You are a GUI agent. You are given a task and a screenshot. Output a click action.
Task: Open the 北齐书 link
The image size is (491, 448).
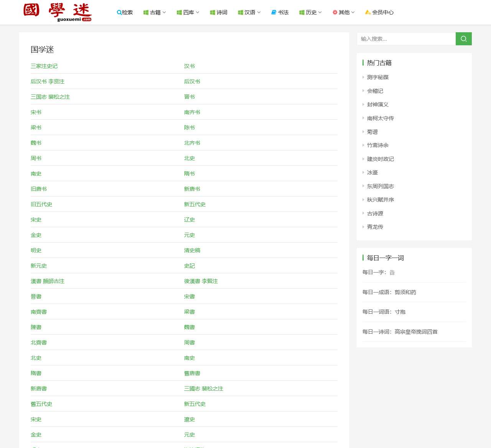(192, 143)
